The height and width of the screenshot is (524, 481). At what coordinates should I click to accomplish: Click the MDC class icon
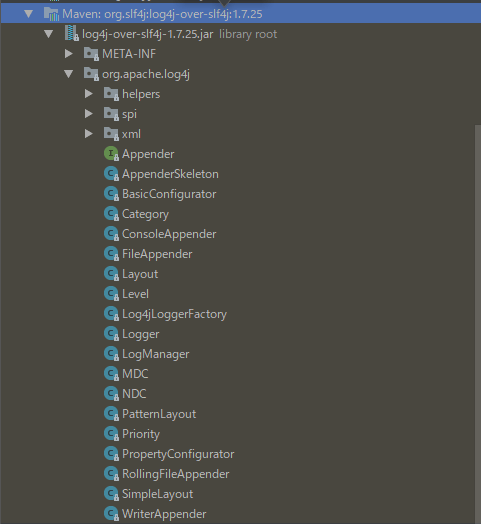click(x=111, y=374)
